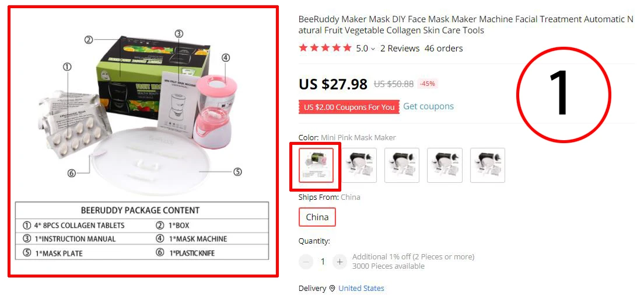
Task: Click the 46 orders text
Action: [x=443, y=48]
